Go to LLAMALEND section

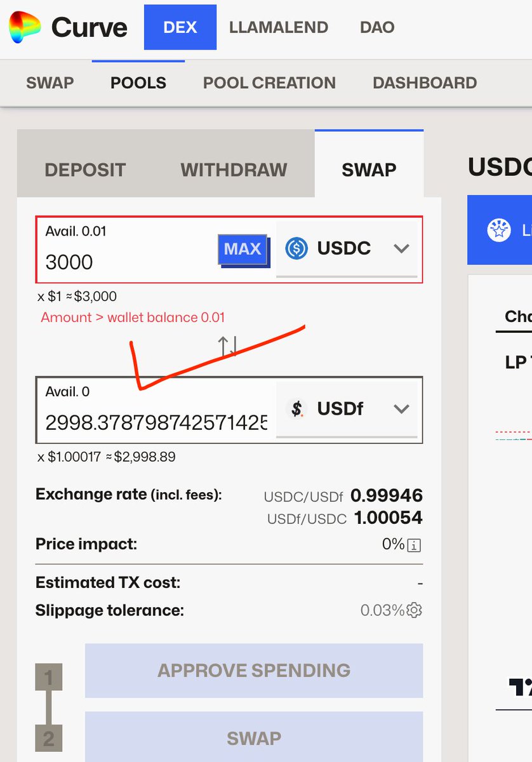pyautogui.click(x=279, y=27)
